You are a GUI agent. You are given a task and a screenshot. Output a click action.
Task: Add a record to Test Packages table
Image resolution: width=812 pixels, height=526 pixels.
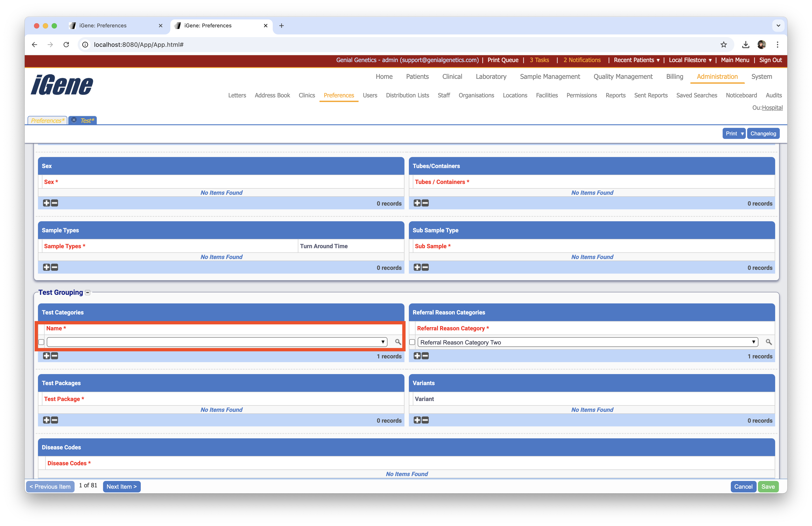pyautogui.click(x=46, y=420)
